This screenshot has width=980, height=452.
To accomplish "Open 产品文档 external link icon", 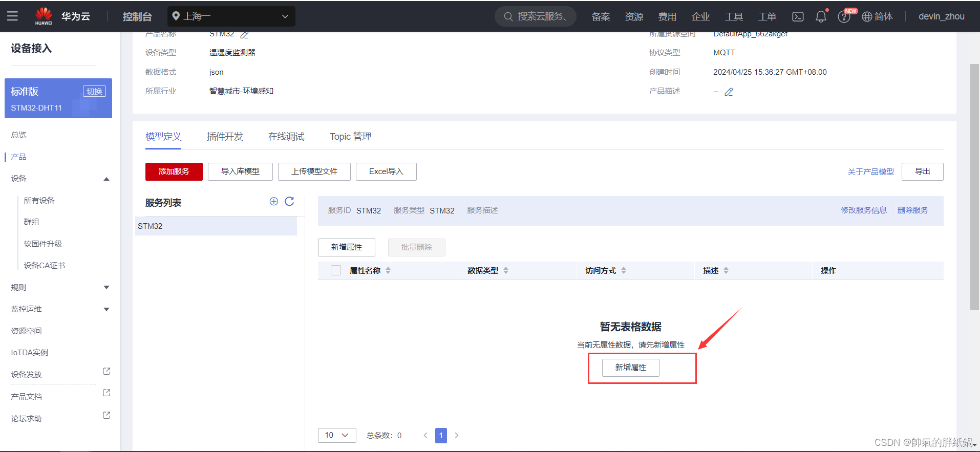I will point(106,393).
